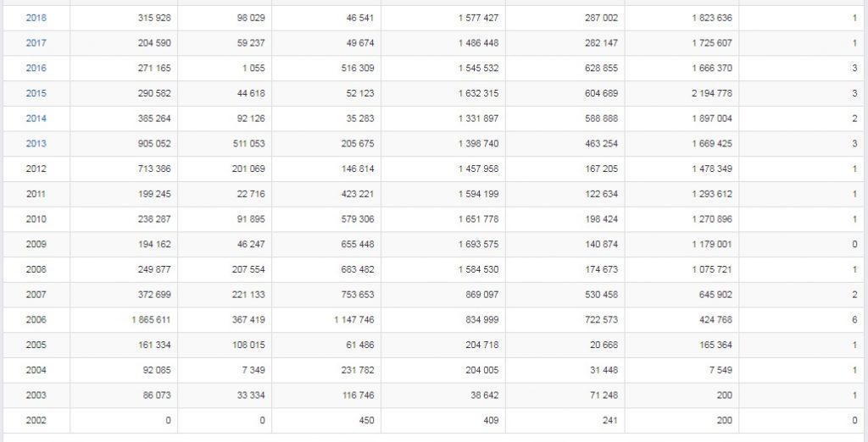Click the 905 052 cell in 2013 row
The height and width of the screenshot is (442, 868).
point(154,144)
